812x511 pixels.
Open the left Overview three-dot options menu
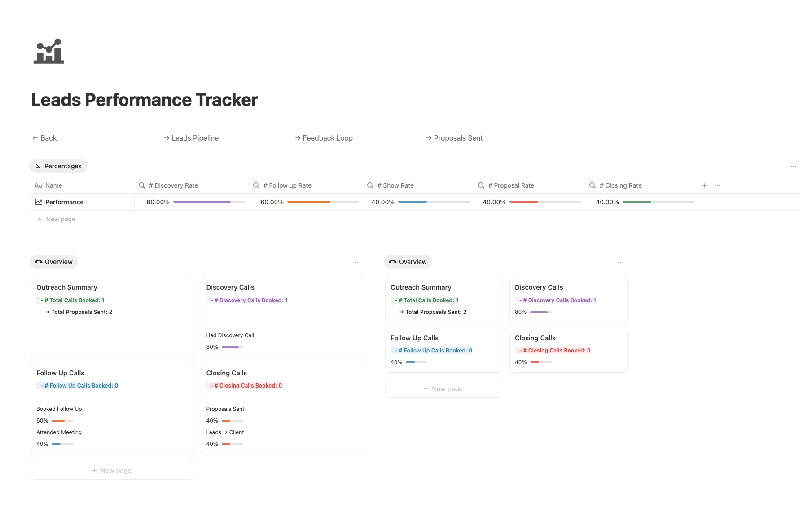[357, 262]
